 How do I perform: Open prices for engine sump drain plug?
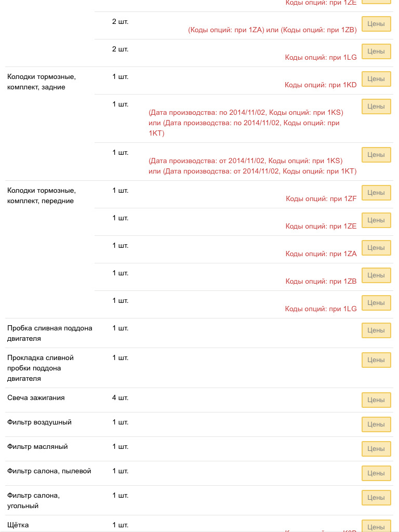[x=376, y=330]
